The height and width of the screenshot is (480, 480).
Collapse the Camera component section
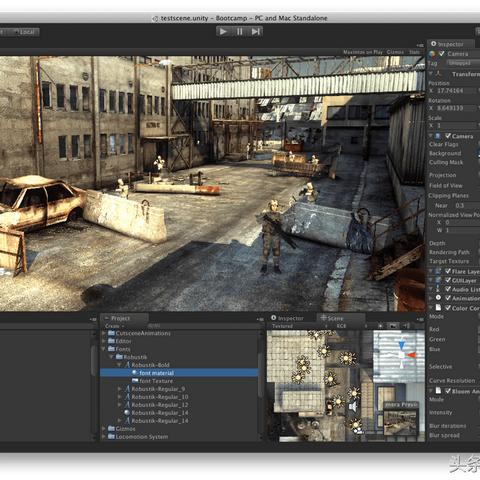pos(431,136)
